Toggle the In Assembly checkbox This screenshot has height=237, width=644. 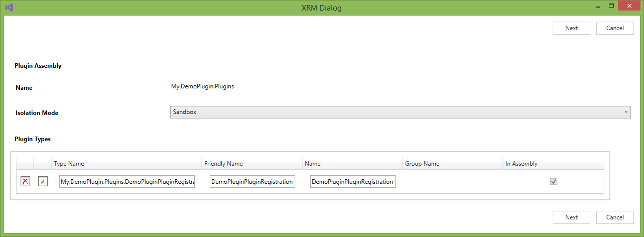(x=554, y=182)
